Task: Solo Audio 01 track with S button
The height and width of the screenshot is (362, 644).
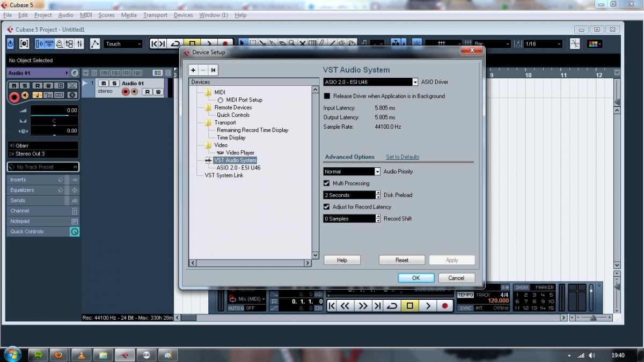Action: [114, 83]
